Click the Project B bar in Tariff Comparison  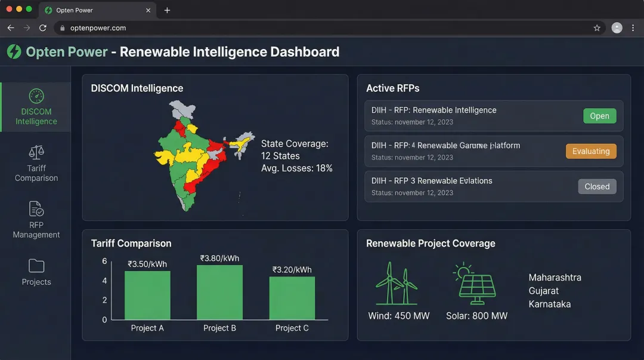tap(220, 293)
